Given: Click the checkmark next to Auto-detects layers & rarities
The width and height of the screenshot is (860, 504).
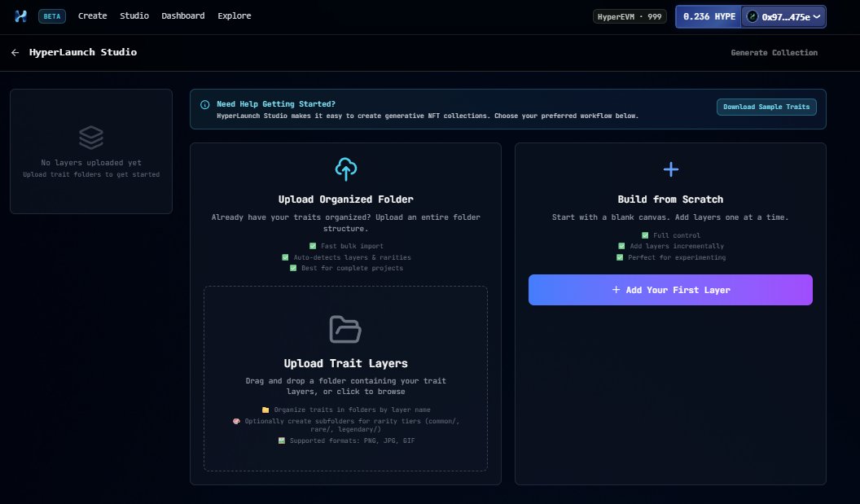Looking at the screenshot, I should pos(285,257).
